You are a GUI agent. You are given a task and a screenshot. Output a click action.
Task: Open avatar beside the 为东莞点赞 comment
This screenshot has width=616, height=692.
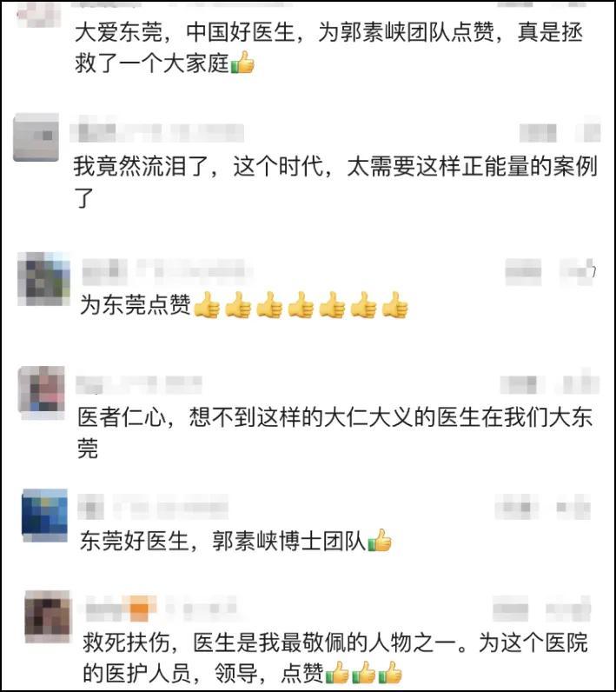click(43, 279)
